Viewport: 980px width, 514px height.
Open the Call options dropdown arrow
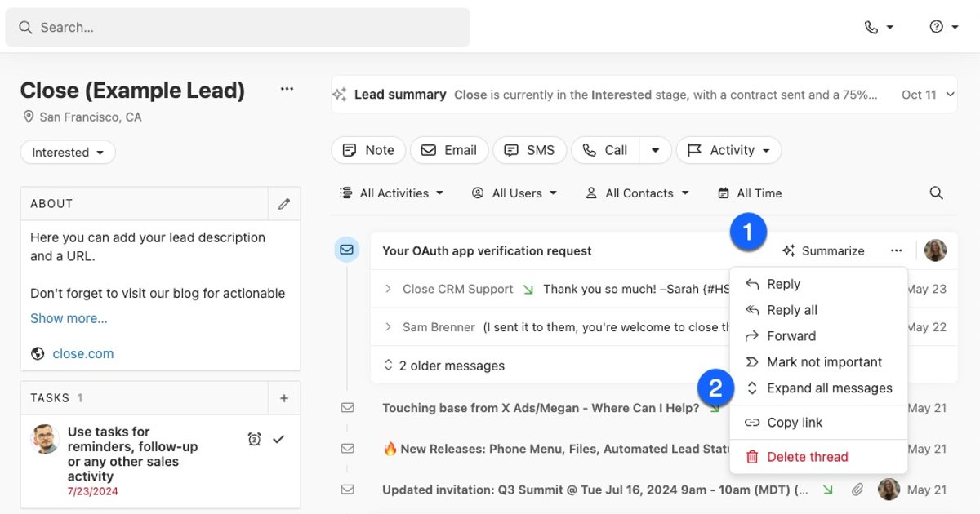click(x=655, y=150)
